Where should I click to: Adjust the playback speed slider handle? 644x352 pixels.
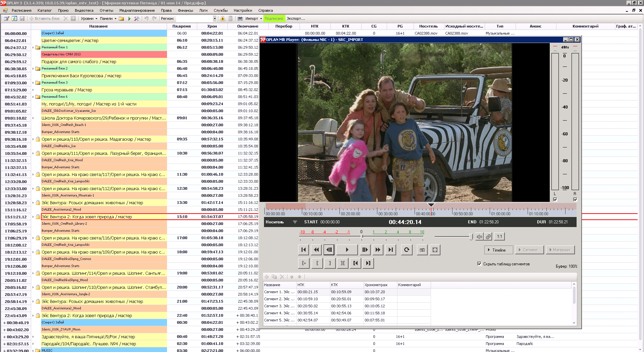pyautogui.click(x=362, y=236)
